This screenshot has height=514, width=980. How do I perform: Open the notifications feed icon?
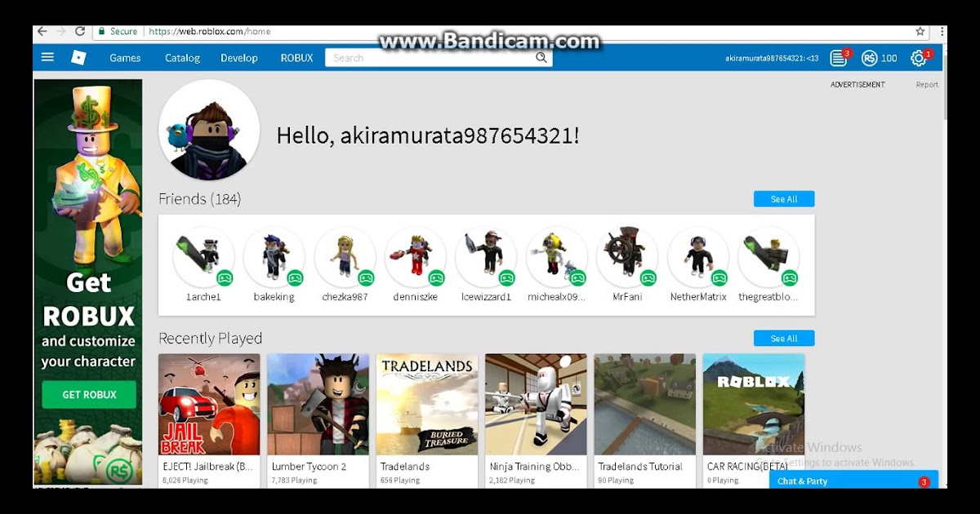(838, 58)
